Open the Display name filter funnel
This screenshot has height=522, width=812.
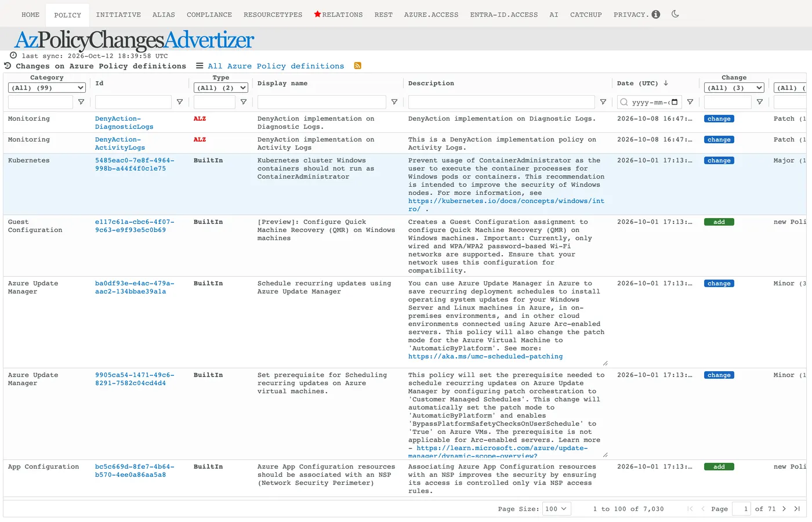[394, 102]
